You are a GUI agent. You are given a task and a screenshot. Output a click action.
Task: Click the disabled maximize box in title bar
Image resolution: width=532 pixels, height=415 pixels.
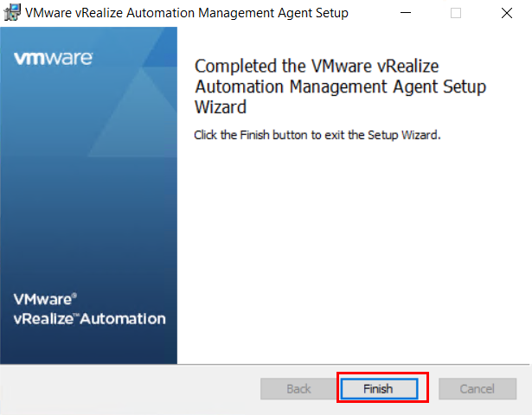click(x=456, y=13)
